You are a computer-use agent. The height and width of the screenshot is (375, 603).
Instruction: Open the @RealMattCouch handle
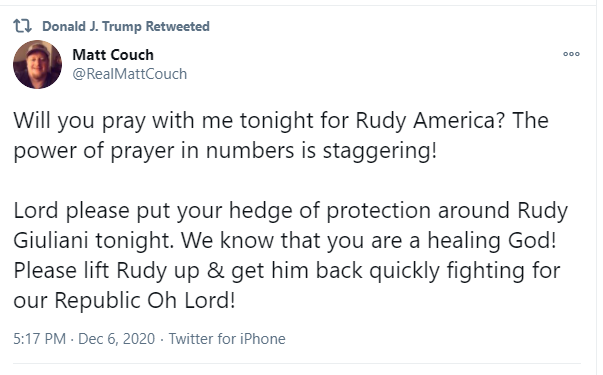130,74
